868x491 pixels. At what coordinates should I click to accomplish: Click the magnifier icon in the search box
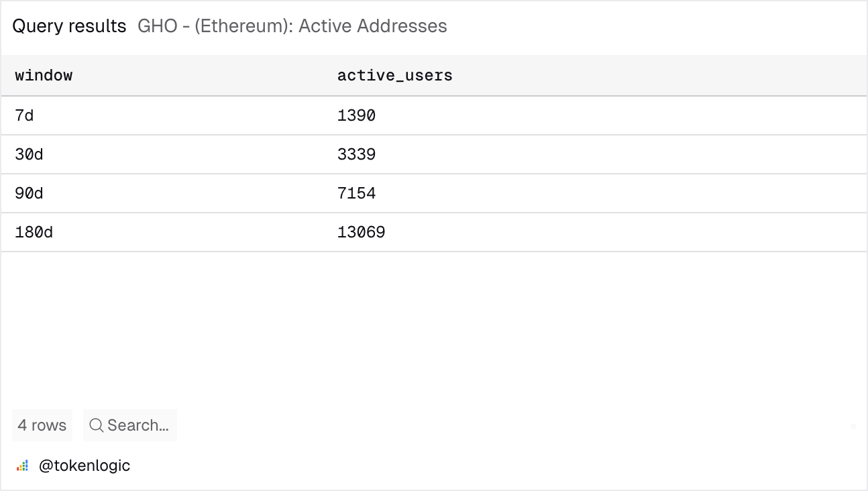97,425
